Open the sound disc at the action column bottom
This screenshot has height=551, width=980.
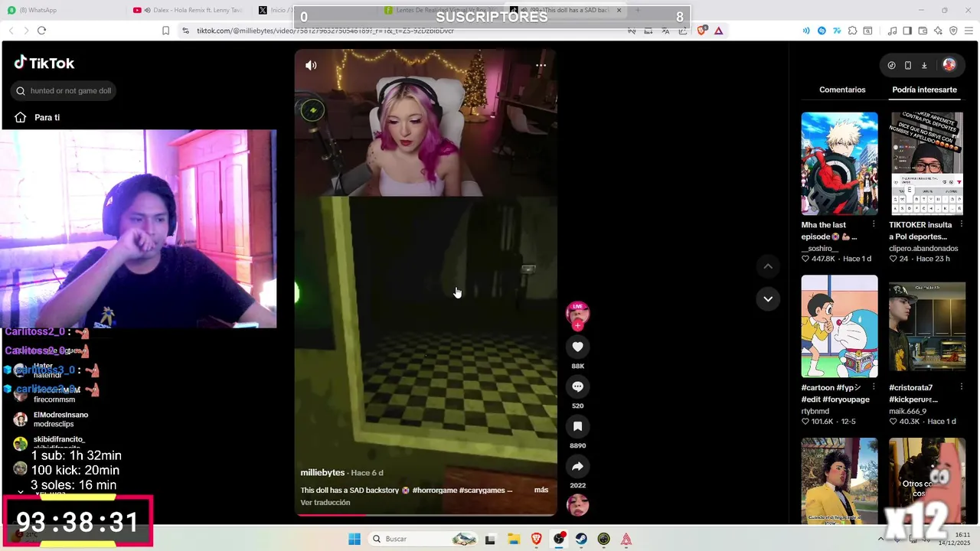click(x=578, y=506)
